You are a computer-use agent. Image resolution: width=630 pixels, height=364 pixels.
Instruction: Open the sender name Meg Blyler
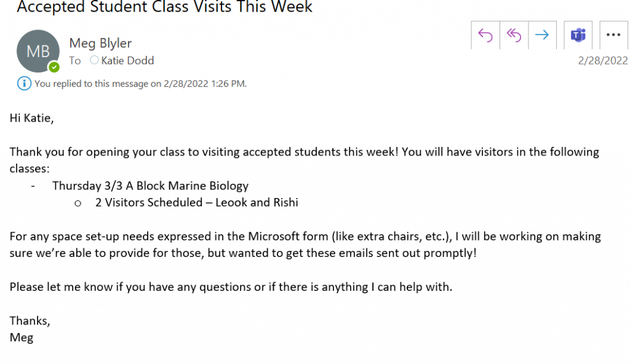click(100, 43)
